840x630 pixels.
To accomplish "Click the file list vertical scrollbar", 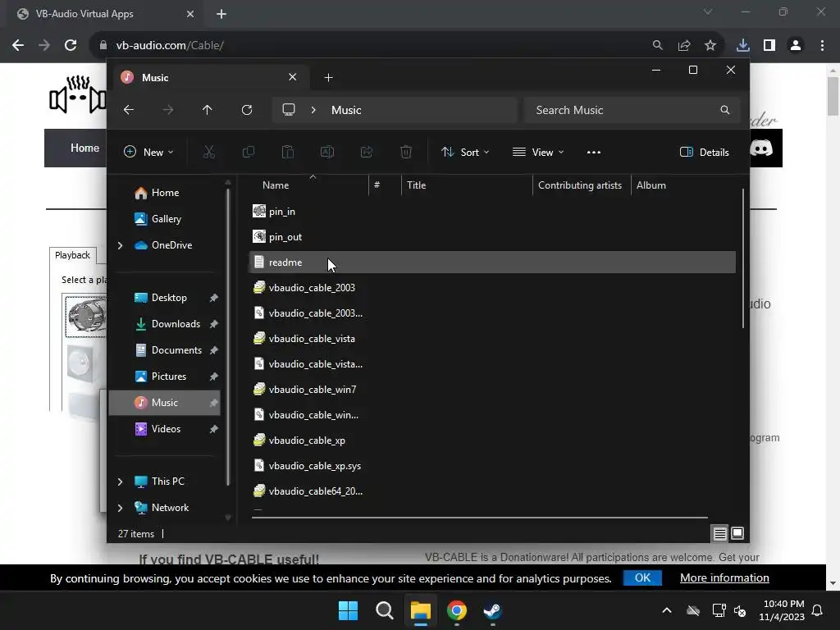I will click(742, 258).
